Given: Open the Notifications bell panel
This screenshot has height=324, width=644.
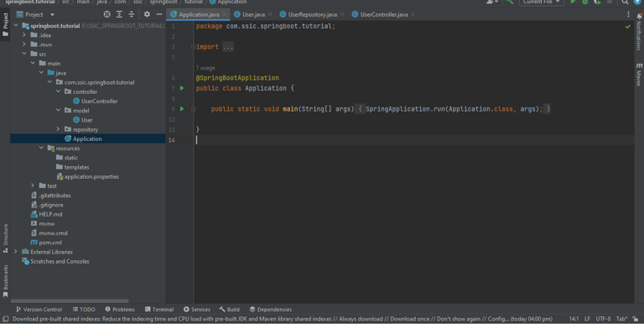Looking at the screenshot, I should click(639, 31).
